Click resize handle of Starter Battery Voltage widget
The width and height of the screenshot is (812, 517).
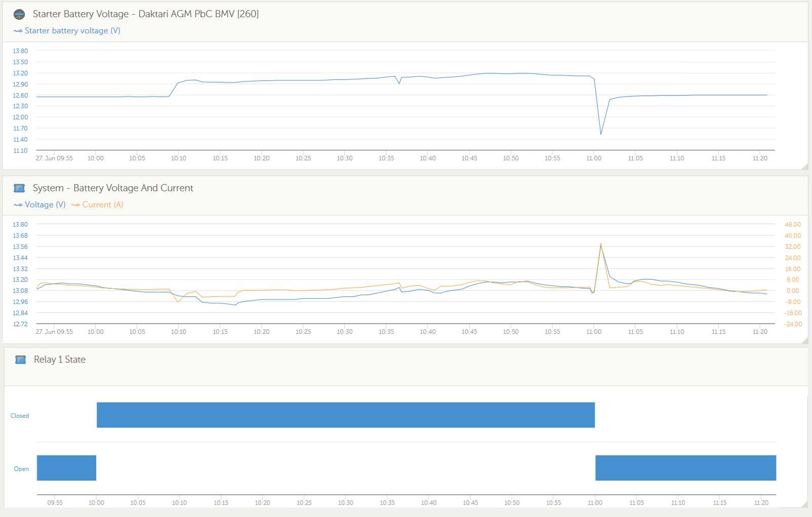[x=805, y=166]
